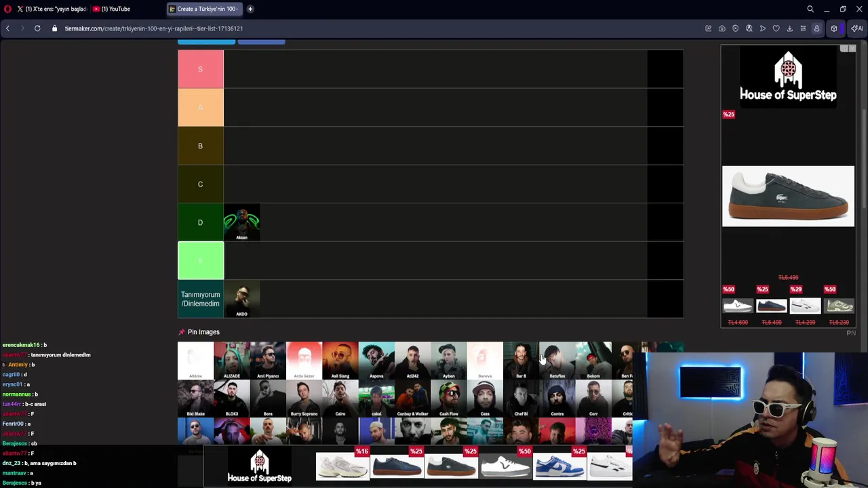
Task: Open the AI assistant button
Action: pyautogui.click(x=857, y=28)
